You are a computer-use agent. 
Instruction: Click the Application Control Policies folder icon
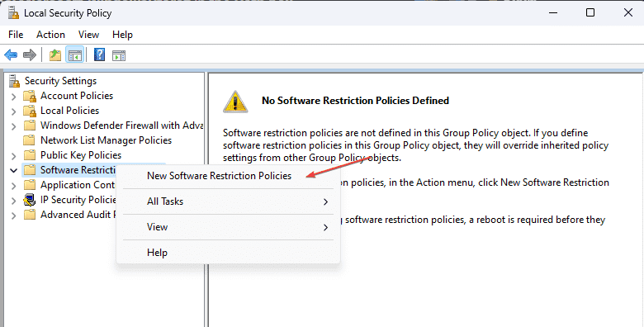point(30,185)
